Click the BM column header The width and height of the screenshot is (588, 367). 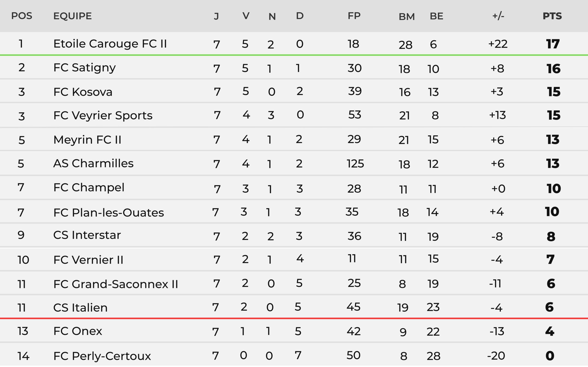[407, 17]
